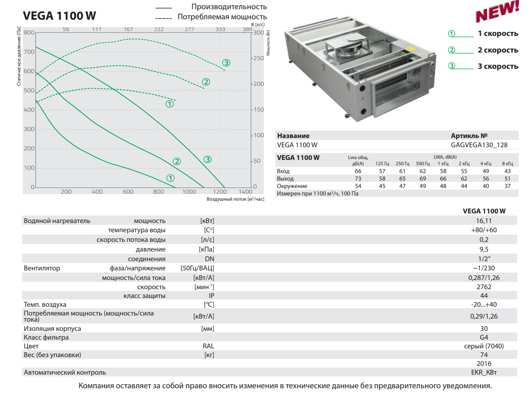Click the "Название" column header
Screen dimensions: 532x397
(293, 136)
